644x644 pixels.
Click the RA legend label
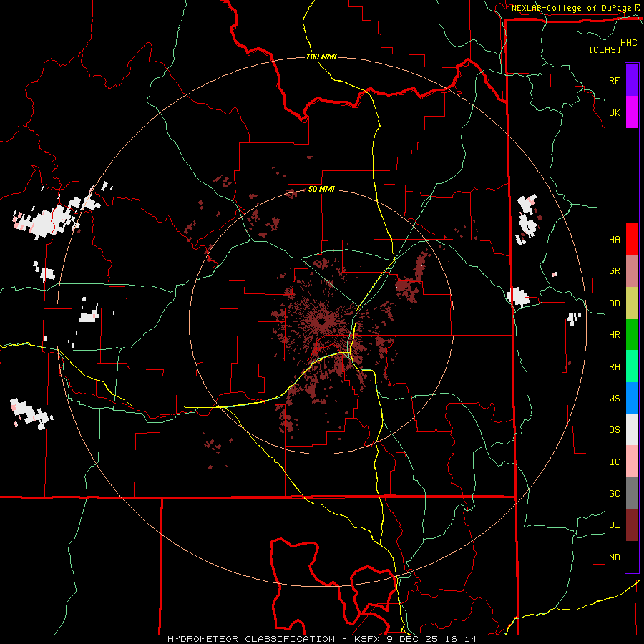(x=614, y=366)
